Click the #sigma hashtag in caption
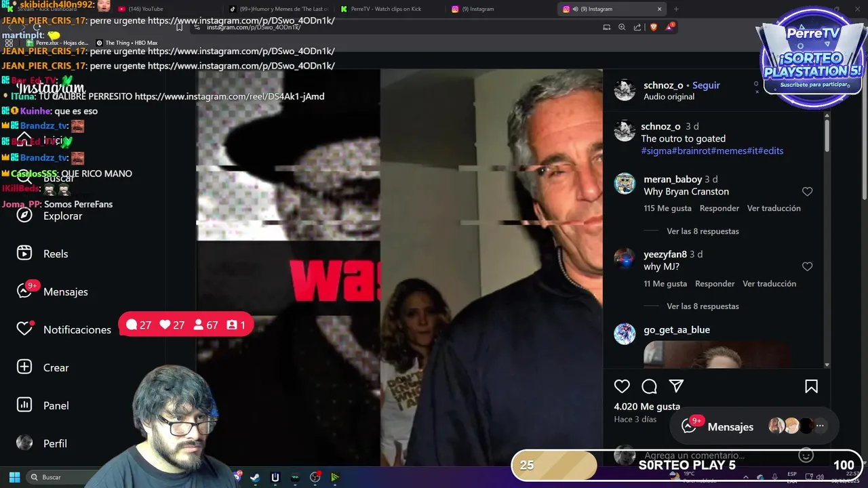Screen dimensions: 868x488 click(656, 150)
